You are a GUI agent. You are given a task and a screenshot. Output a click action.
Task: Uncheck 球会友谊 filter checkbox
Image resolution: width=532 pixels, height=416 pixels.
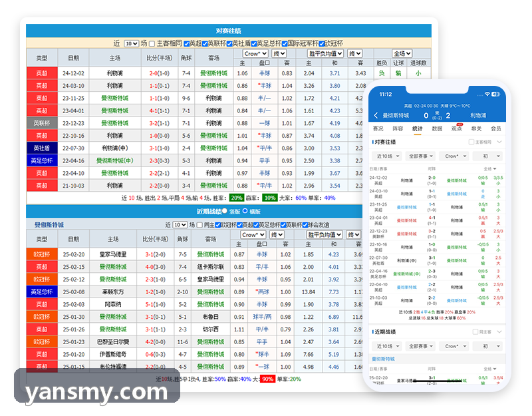tap(305, 225)
